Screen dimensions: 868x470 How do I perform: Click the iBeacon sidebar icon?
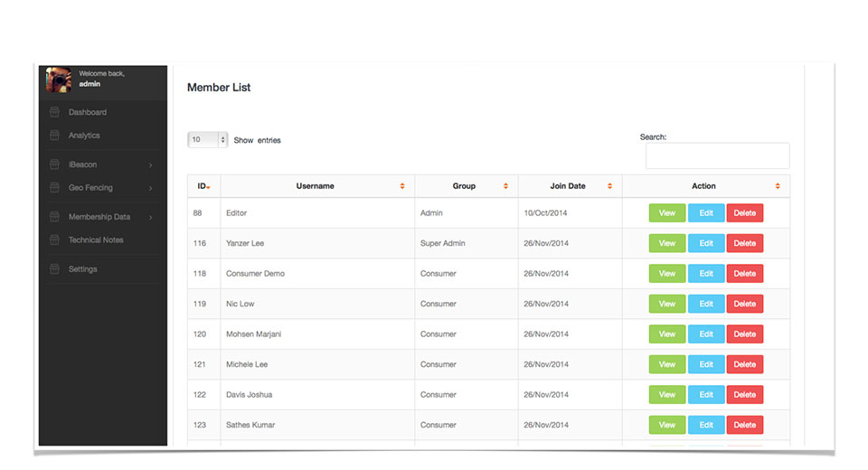54,164
